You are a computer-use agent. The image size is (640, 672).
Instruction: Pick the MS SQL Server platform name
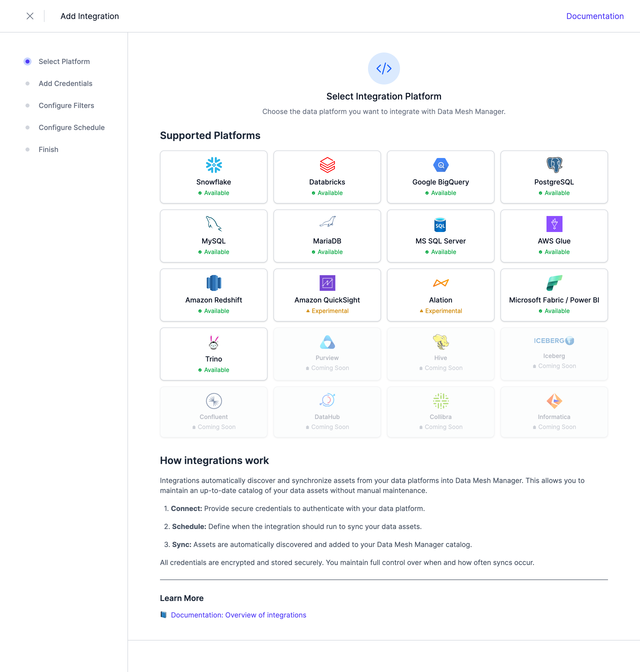point(441,241)
